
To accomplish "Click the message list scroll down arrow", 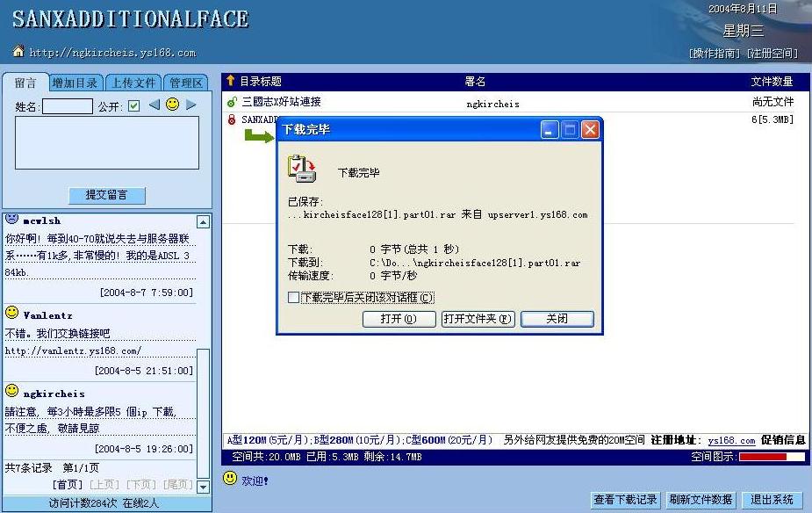I will pyautogui.click(x=203, y=487).
